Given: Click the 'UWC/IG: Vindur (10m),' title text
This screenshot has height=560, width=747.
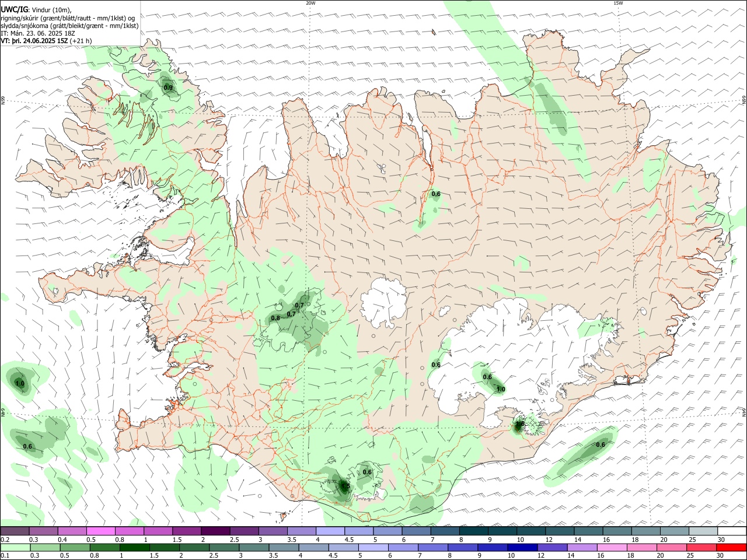Looking at the screenshot, I should [x=36, y=9].
